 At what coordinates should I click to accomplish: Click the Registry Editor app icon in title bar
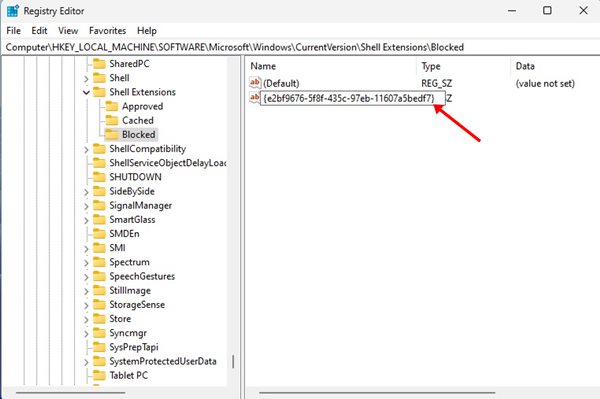13,11
